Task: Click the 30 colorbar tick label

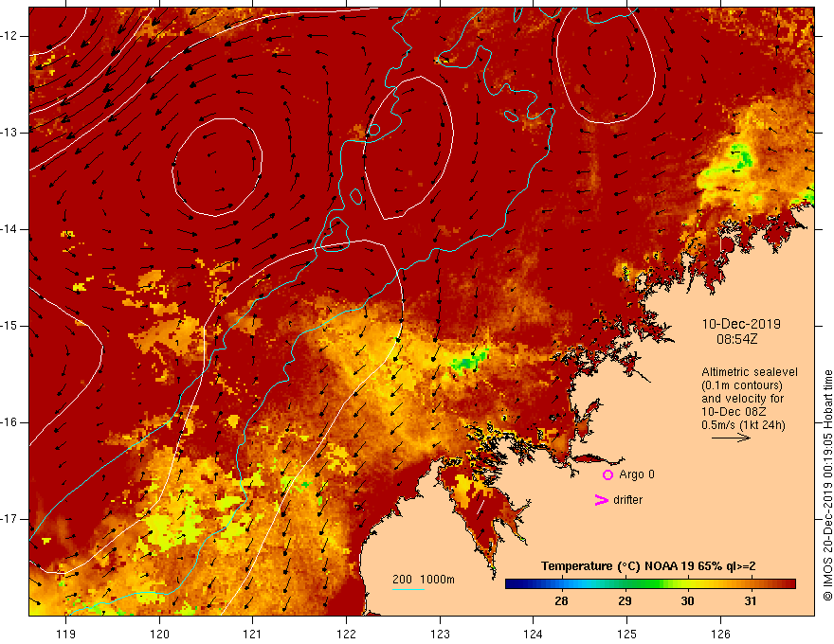Action: (687, 601)
